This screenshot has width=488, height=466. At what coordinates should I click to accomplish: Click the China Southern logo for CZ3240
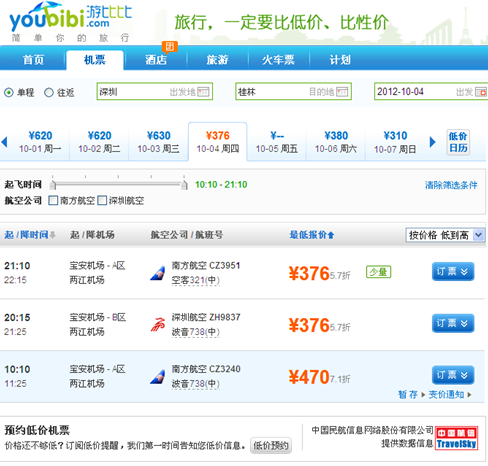[157, 377]
